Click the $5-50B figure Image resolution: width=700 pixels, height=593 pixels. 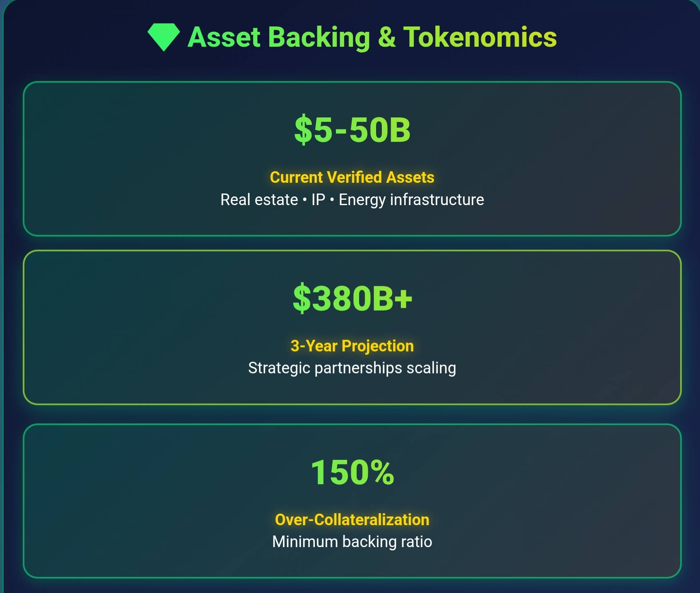click(352, 130)
